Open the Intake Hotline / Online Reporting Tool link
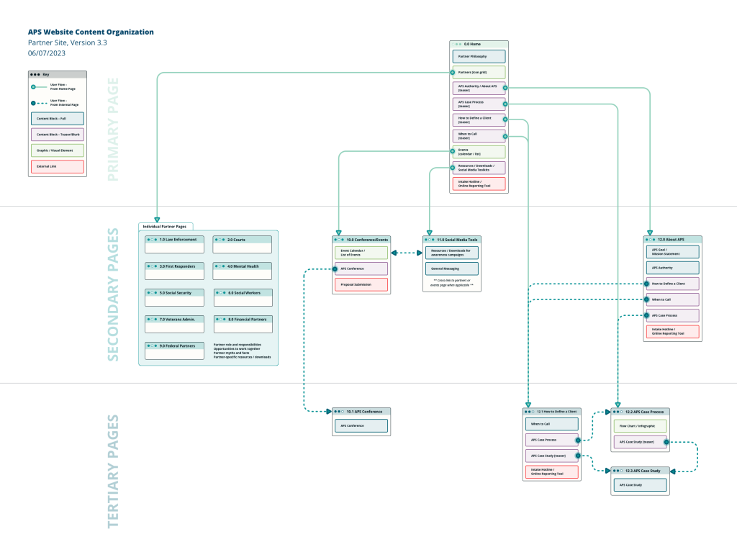This screenshot has width=737, height=560. (479, 184)
